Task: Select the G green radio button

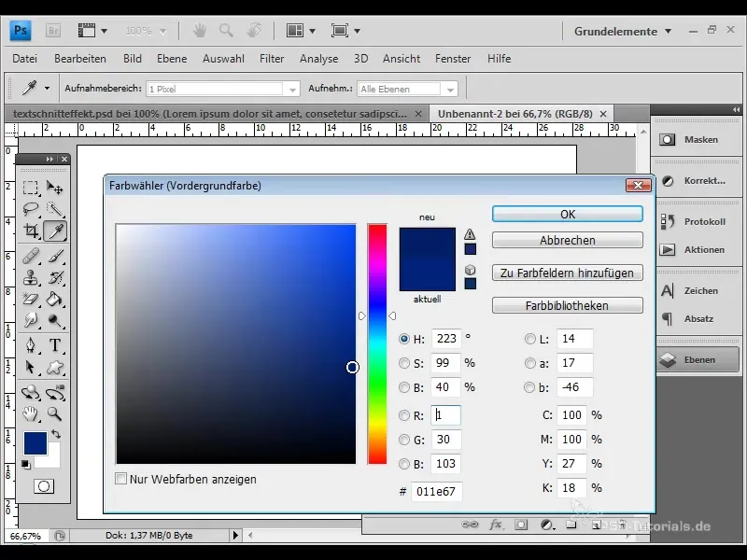Action: coord(404,439)
